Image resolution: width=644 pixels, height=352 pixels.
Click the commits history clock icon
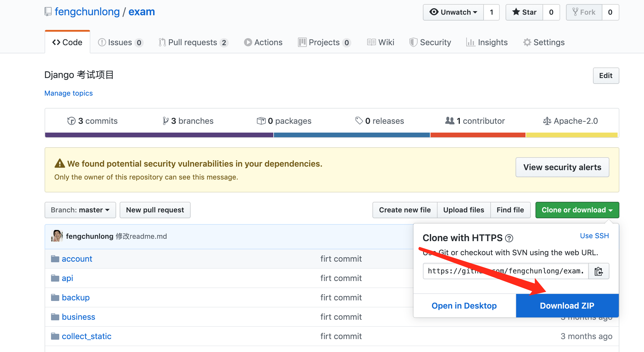(71, 121)
